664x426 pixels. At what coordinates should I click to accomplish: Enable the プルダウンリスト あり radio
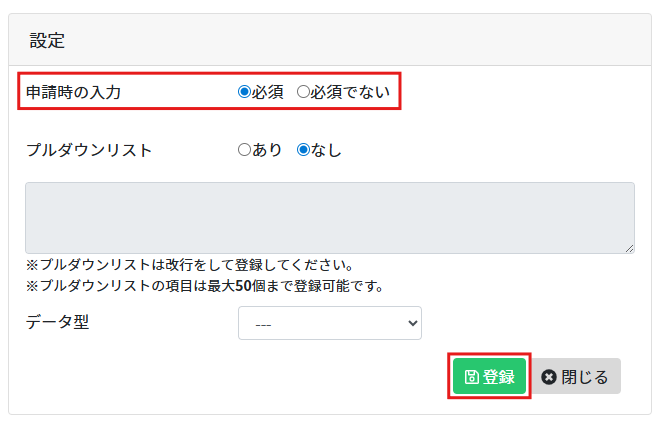pyautogui.click(x=244, y=151)
